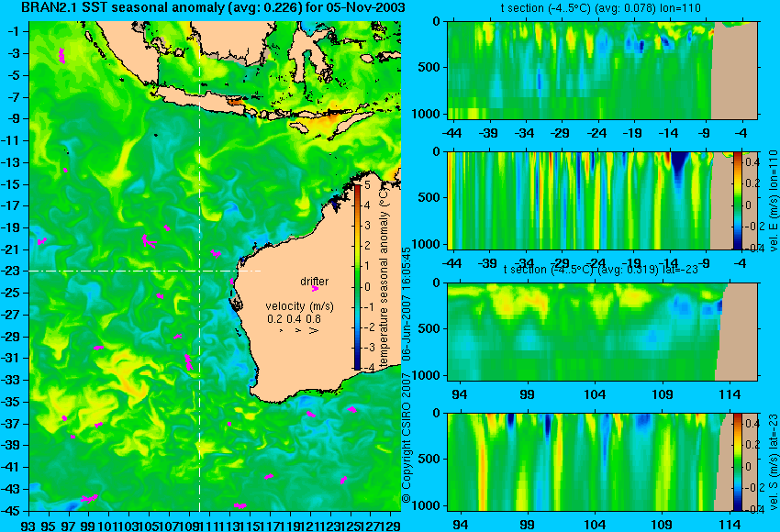Click the temperature section plot for lon=110
Viewport: 780px width, 532px height.
point(602,70)
